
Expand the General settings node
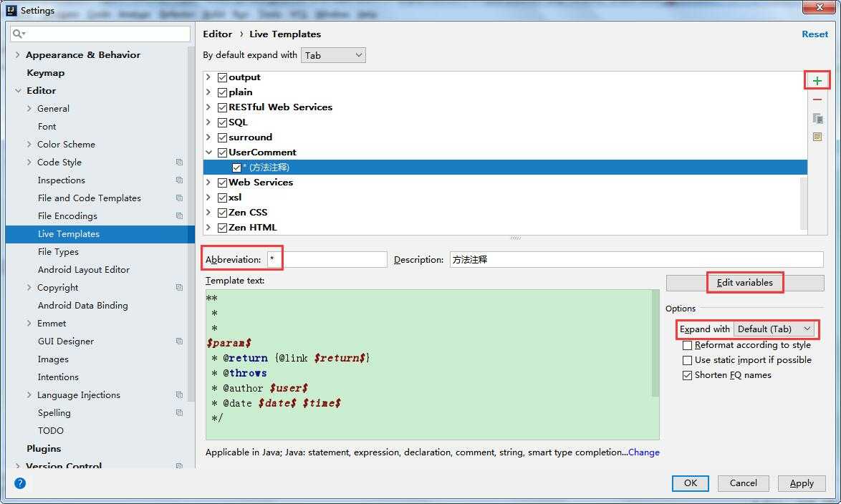point(29,108)
